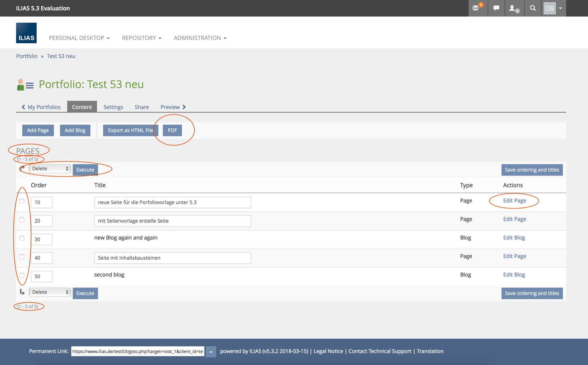Open the OS user avatar menu
Screen dimensions: 588x365
point(553,8)
